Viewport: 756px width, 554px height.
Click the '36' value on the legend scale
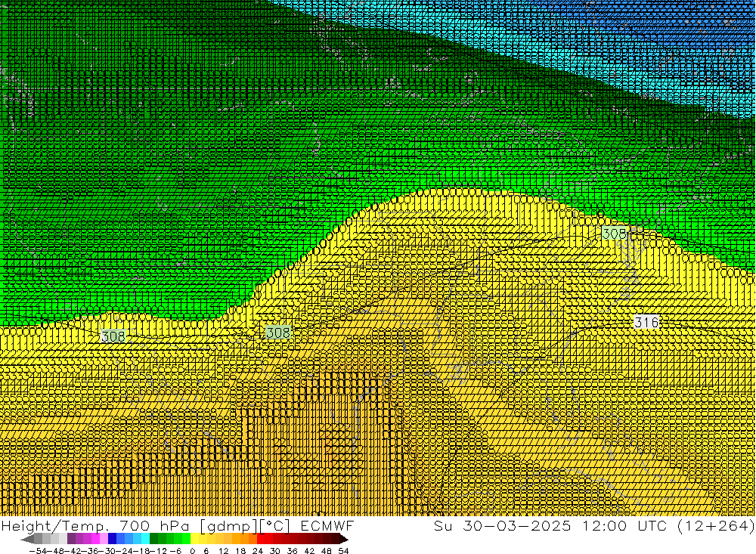tap(292, 551)
